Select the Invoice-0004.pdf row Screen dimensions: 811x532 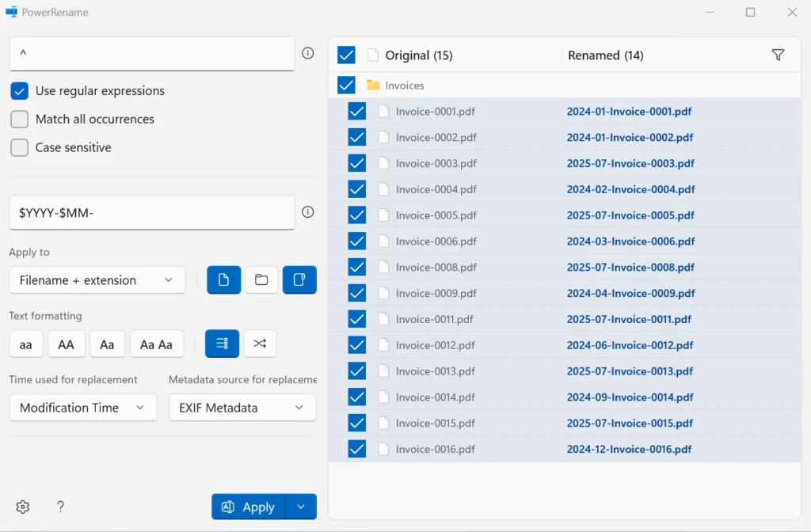pyautogui.click(x=565, y=189)
